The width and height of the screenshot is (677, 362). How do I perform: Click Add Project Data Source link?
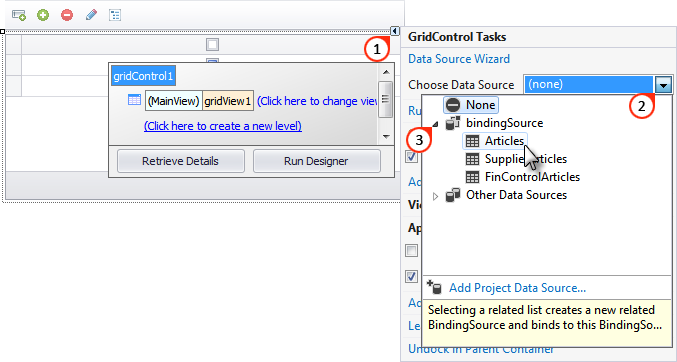click(517, 288)
